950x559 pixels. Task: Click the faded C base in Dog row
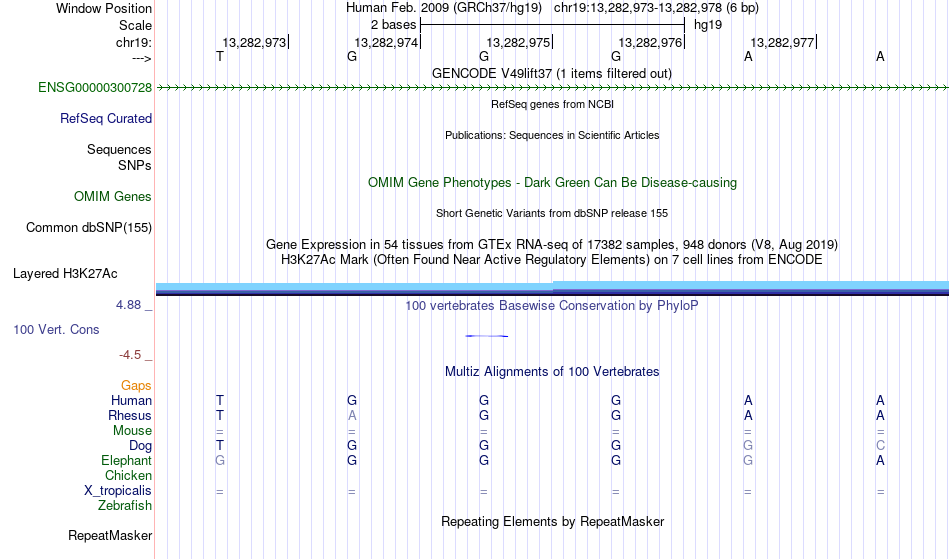[880, 446]
